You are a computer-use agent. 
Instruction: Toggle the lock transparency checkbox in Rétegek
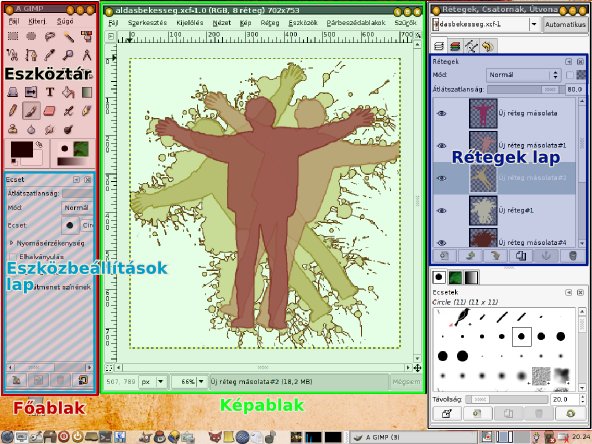pyautogui.click(x=570, y=75)
